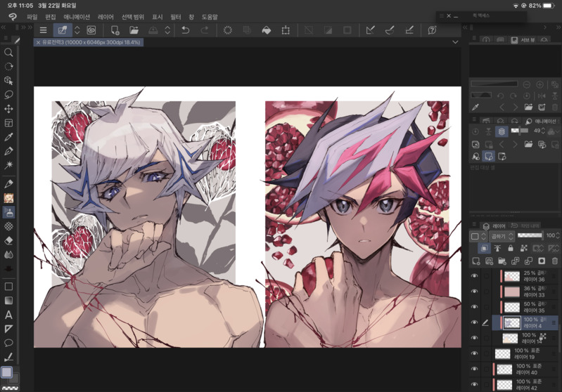The width and height of the screenshot is (562, 392).
Task: Open the color dropdown next to 49 stepper
Action: click(x=553, y=131)
